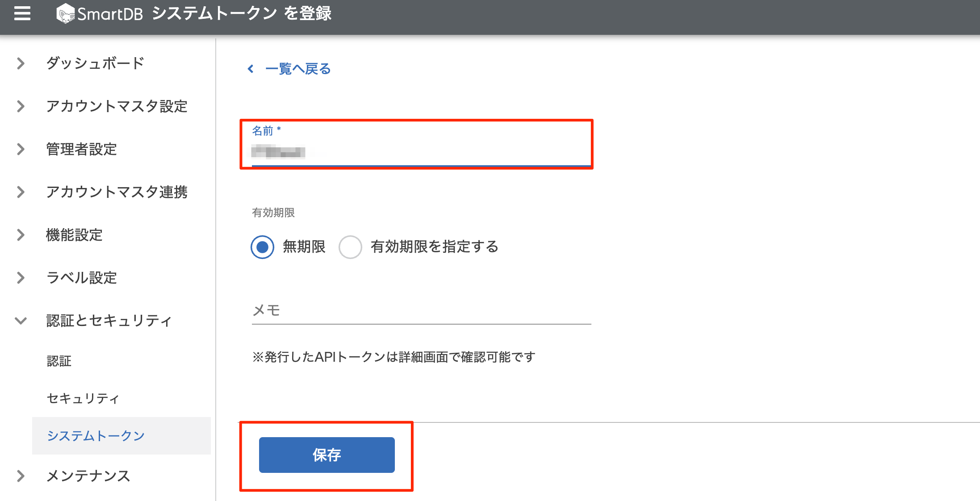Collapse the 認証とセキュリティ section
Screen dimensions: 980x501
(x=21, y=321)
